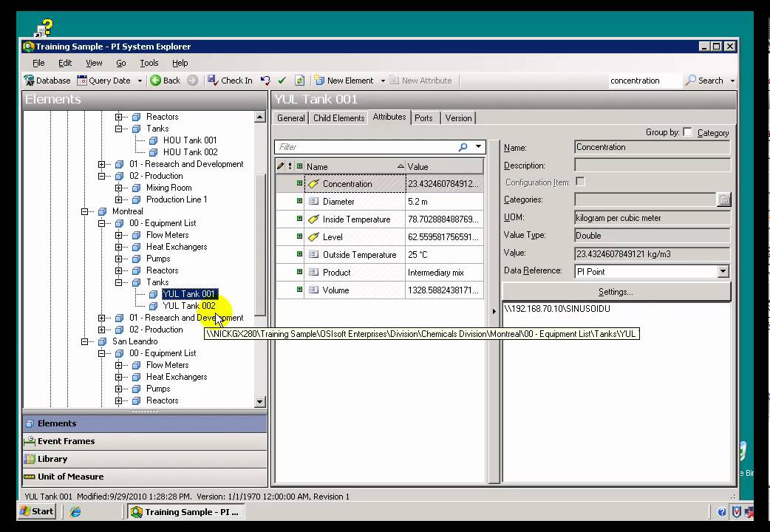Open the Windows Start menu

[x=36, y=511]
